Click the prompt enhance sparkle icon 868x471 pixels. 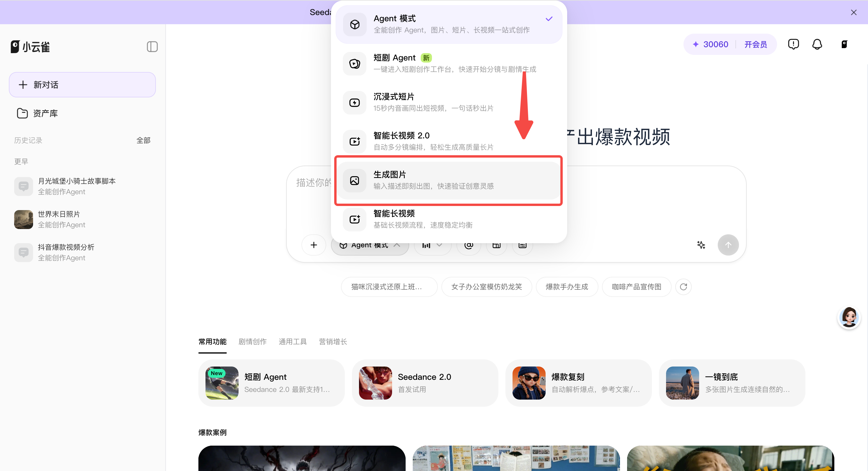701,245
